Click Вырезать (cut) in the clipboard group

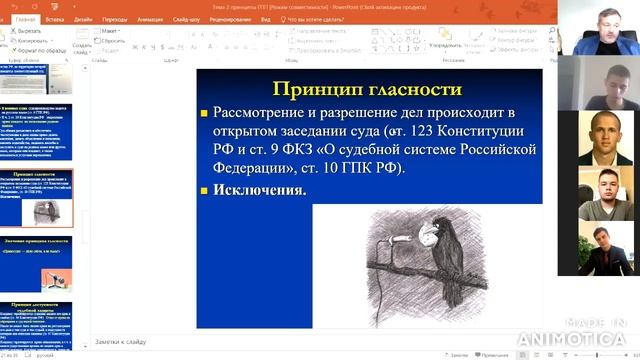(x=26, y=31)
